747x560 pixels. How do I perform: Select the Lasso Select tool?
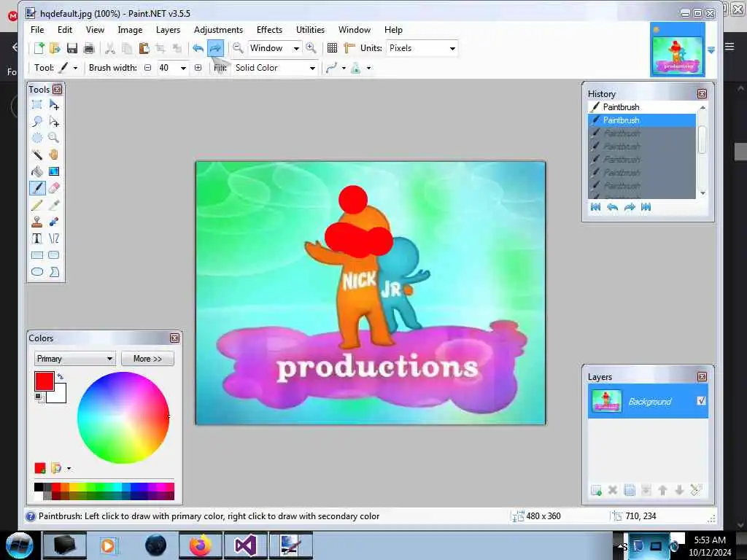click(36, 121)
